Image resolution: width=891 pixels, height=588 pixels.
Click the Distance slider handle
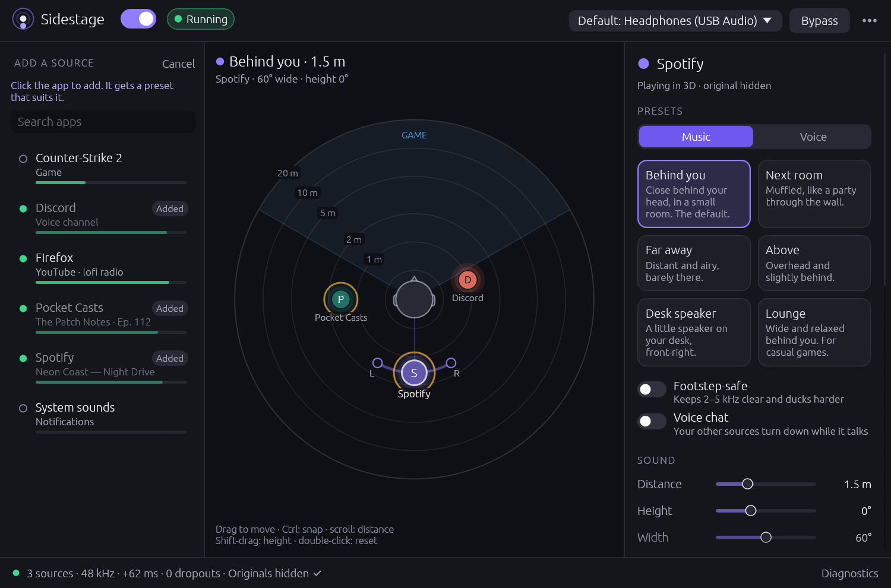pyautogui.click(x=748, y=484)
